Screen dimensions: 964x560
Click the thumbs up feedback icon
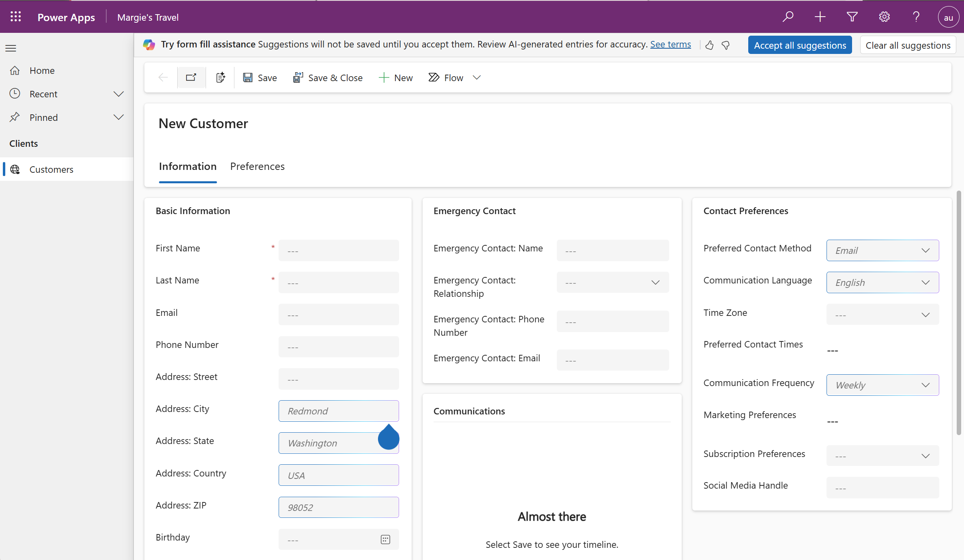pos(709,45)
